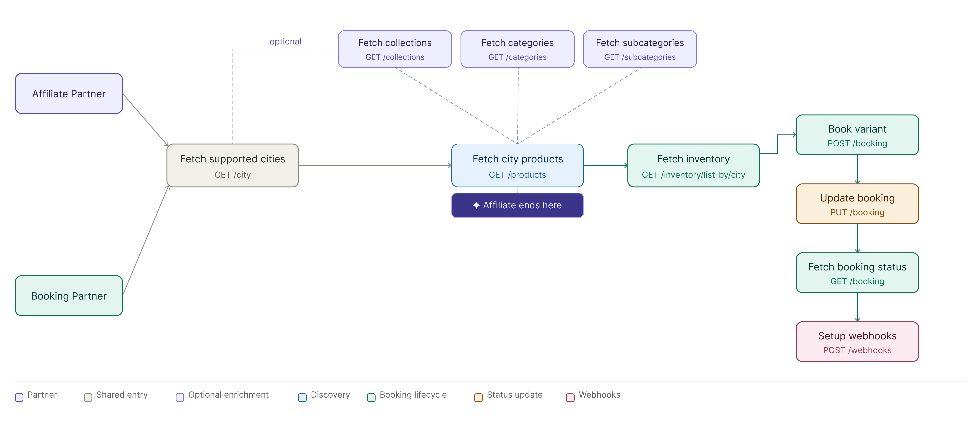
Task: Select the Update booking node
Action: point(857,204)
